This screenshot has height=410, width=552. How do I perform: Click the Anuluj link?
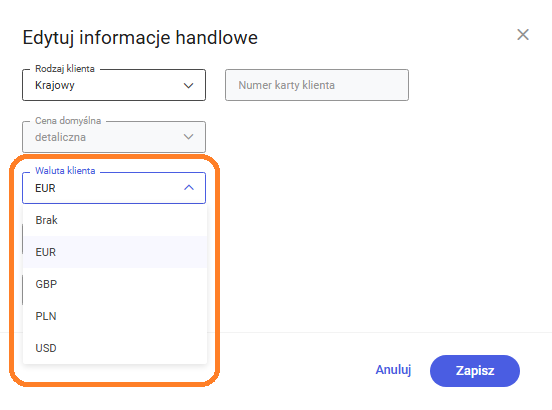pyautogui.click(x=393, y=370)
